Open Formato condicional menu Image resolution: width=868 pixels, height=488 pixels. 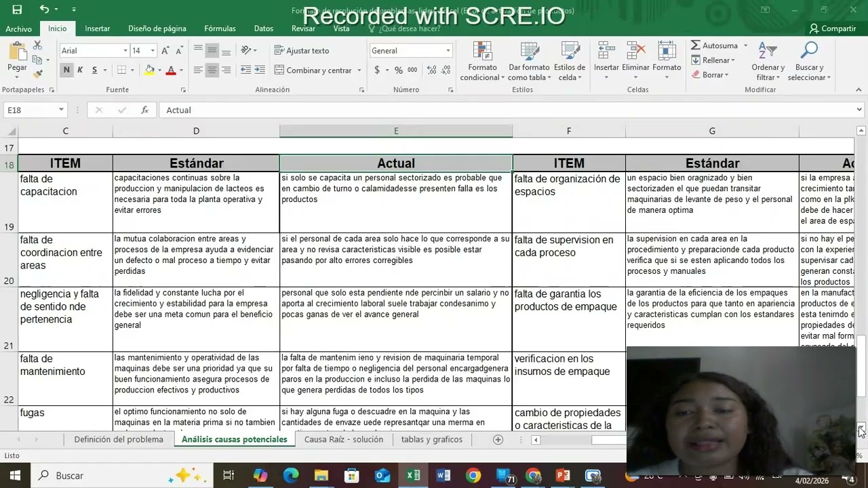(x=482, y=61)
